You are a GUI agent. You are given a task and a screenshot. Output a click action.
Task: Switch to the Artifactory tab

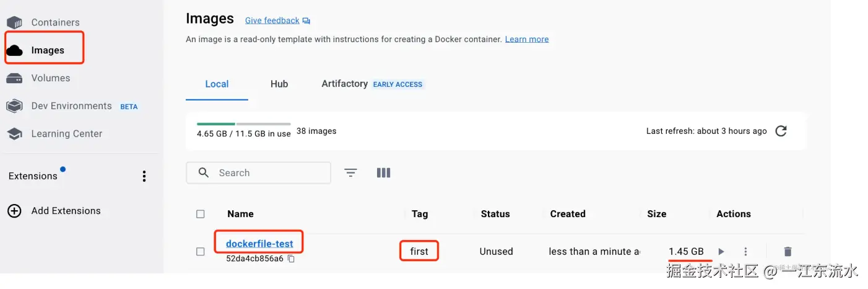pos(345,84)
